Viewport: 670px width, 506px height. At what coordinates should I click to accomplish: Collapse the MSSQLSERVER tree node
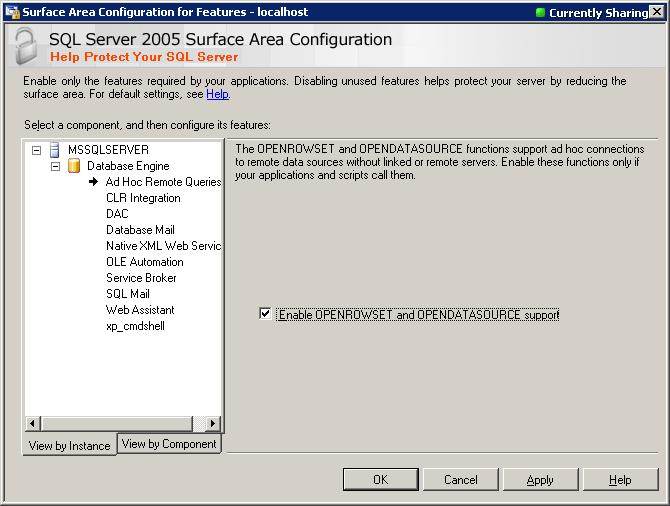point(37,150)
